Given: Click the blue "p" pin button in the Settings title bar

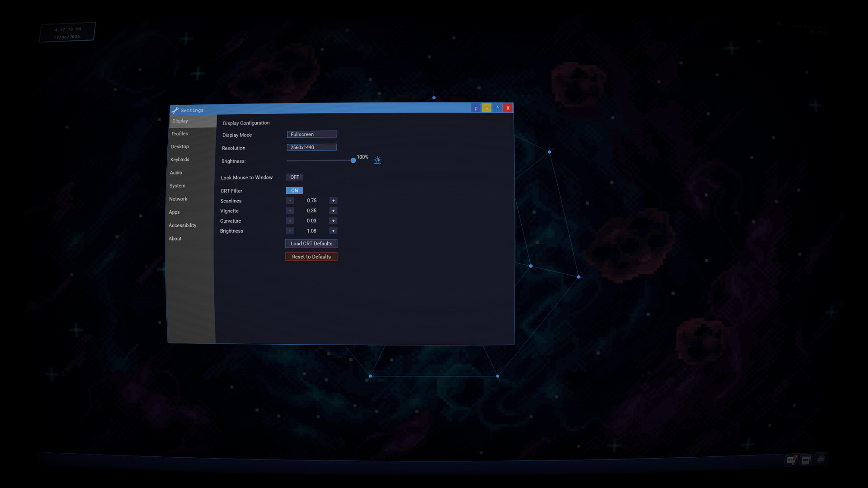Looking at the screenshot, I should 476,108.
